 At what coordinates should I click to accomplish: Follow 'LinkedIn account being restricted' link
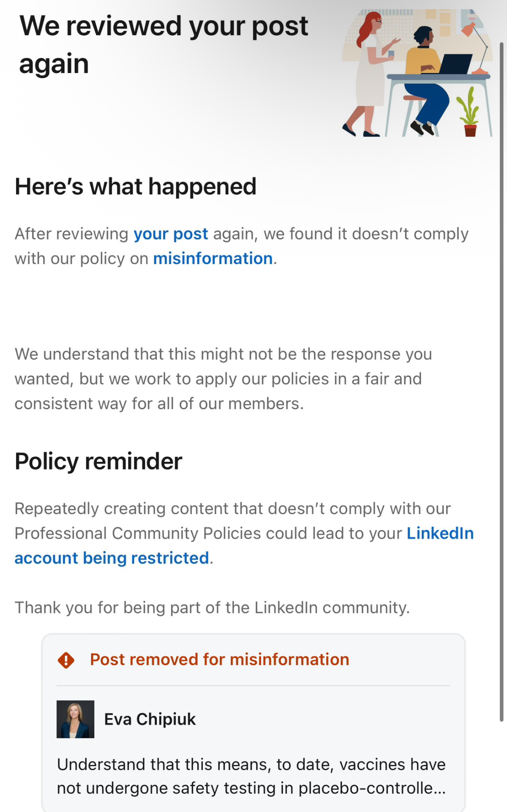[112, 558]
